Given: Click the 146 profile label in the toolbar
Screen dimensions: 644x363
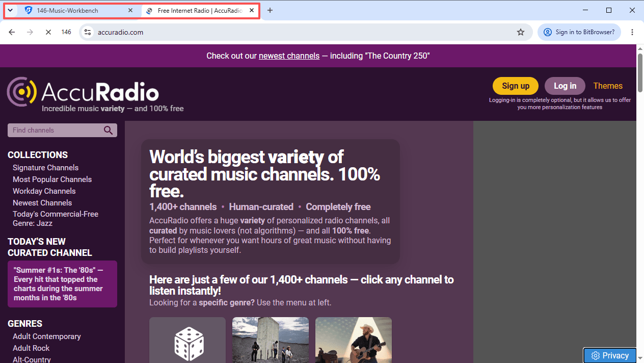Looking at the screenshot, I should (x=66, y=32).
